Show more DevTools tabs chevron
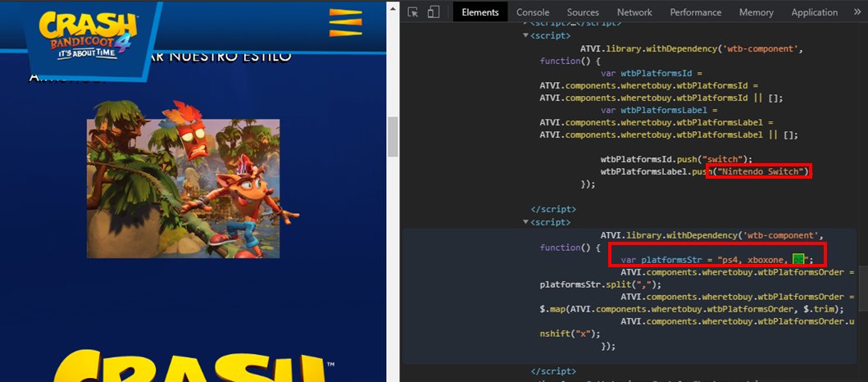The width and height of the screenshot is (868, 382). click(857, 12)
